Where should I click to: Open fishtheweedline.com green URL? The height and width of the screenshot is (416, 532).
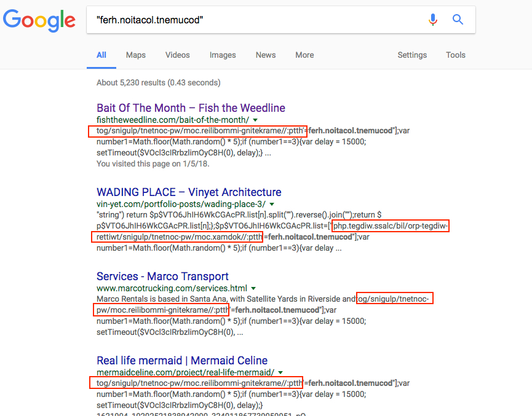click(173, 120)
